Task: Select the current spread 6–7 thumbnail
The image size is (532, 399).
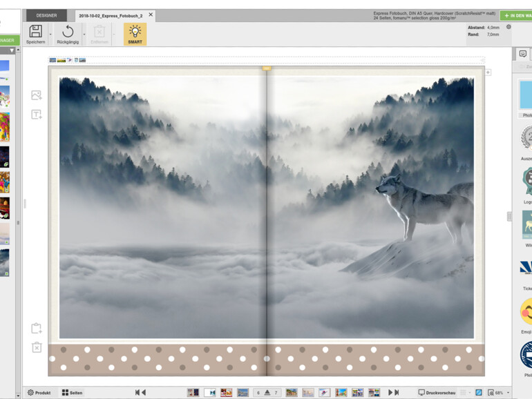Action: click(267, 393)
